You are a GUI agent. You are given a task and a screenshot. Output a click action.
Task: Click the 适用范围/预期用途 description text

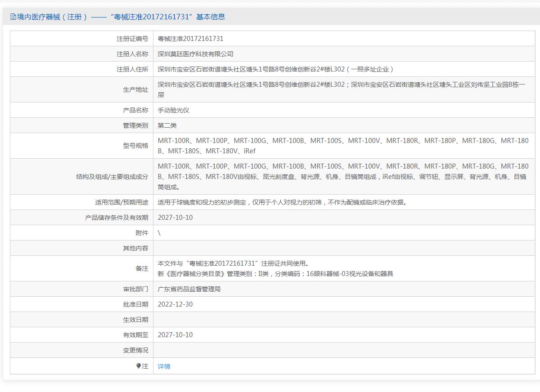283,202
